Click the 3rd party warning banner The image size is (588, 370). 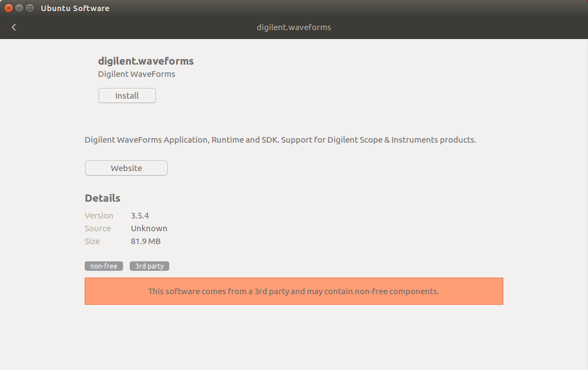point(294,291)
